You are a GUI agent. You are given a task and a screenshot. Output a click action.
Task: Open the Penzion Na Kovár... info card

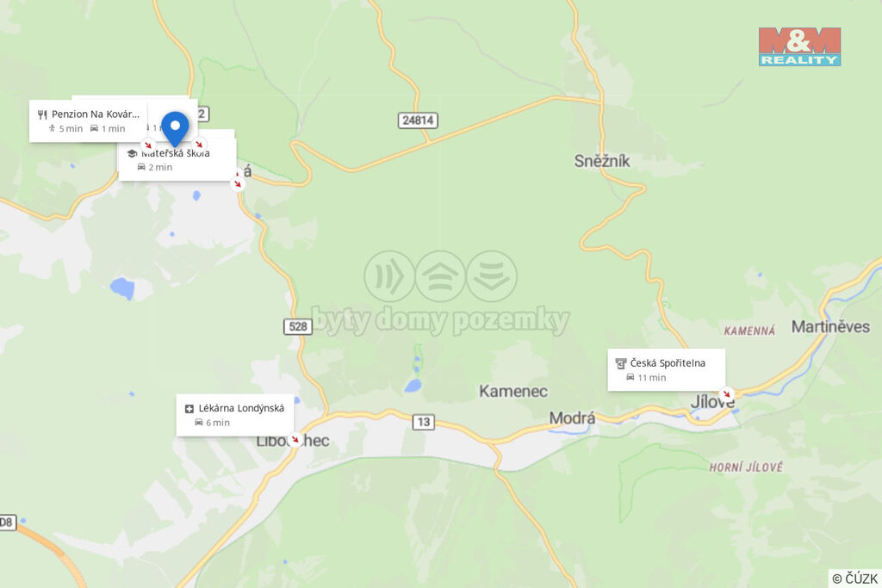tap(89, 121)
